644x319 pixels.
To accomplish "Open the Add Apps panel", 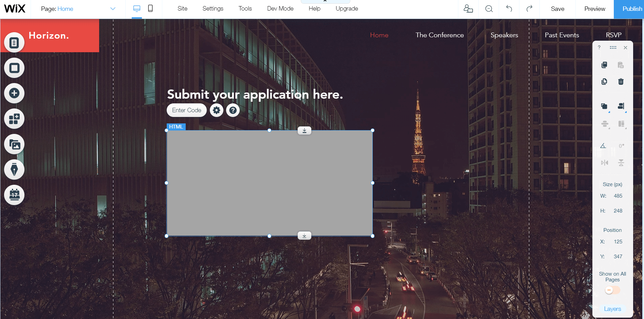I will point(14,119).
